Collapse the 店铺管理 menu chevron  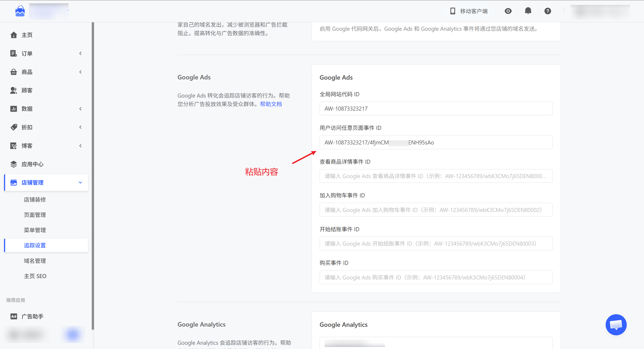(81, 183)
